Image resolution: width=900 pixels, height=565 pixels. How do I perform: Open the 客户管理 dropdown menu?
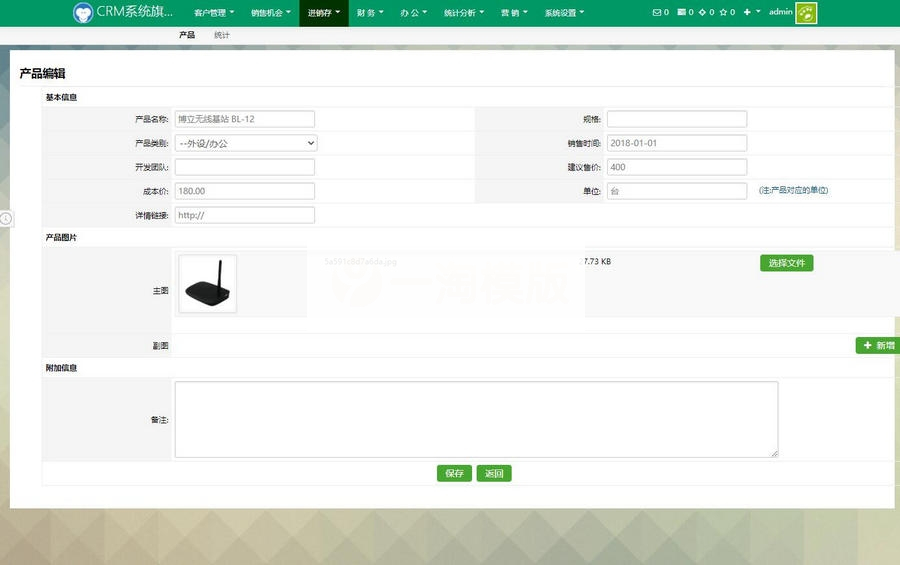coord(214,13)
